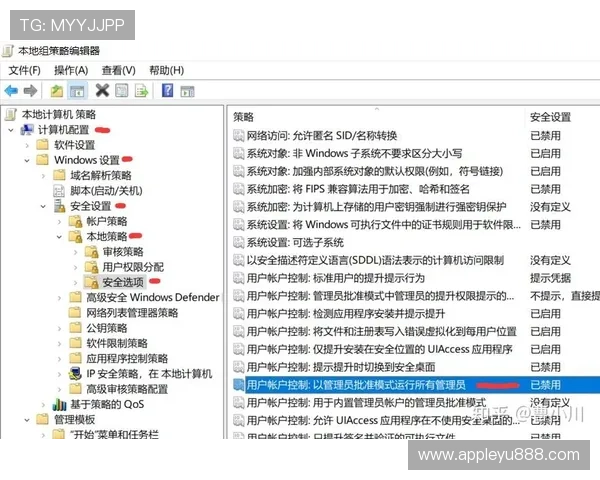Select policy 检测应用程序安装并提示提升
Viewport: 600px width, 480px height.
pos(346,313)
